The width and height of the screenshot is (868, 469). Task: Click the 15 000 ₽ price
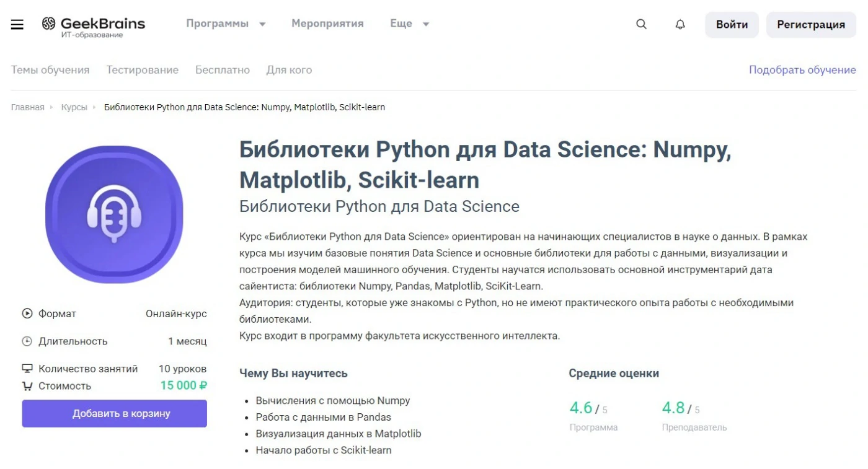[184, 386]
